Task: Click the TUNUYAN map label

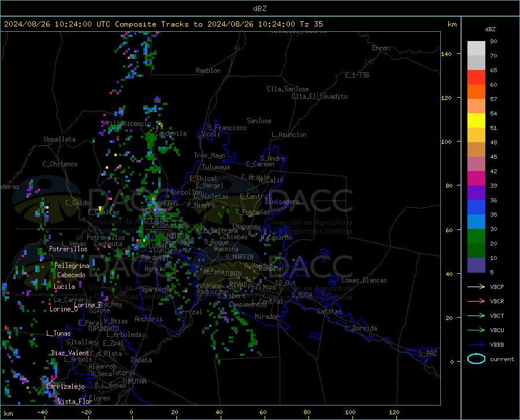Action: click(134, 381)
